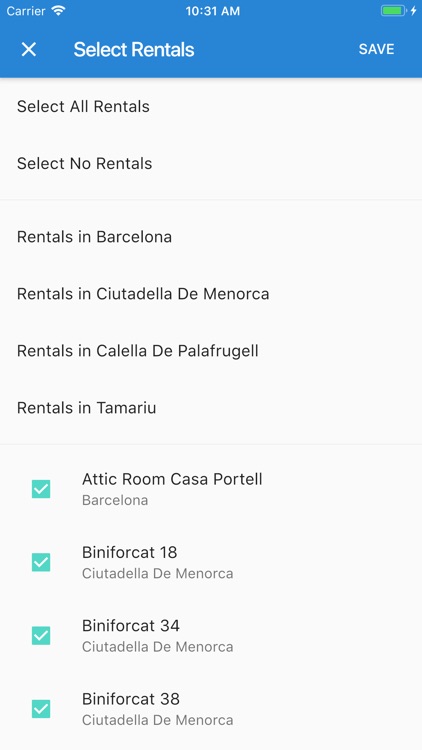Toggle the Biniforcat 38 checkbox
The width and height of the screenshot is (422, 750).
click(41, 709)
